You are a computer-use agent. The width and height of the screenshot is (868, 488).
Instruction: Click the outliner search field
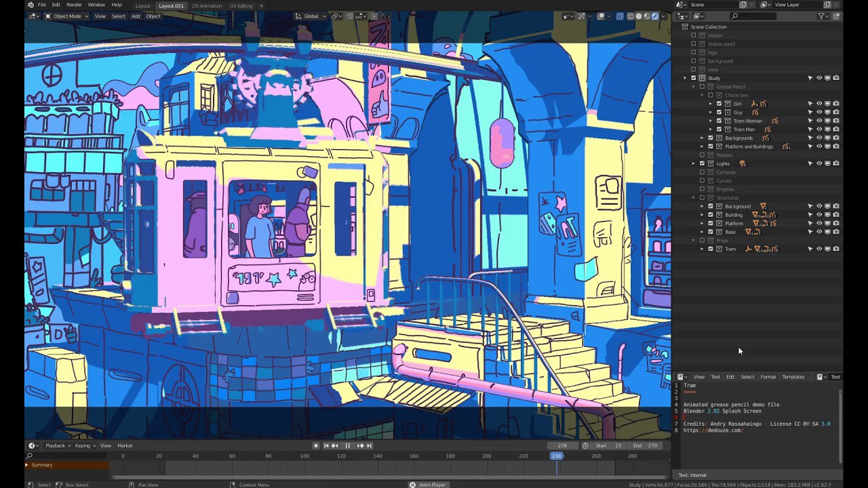pyautogui.click(x=753, y=16)
